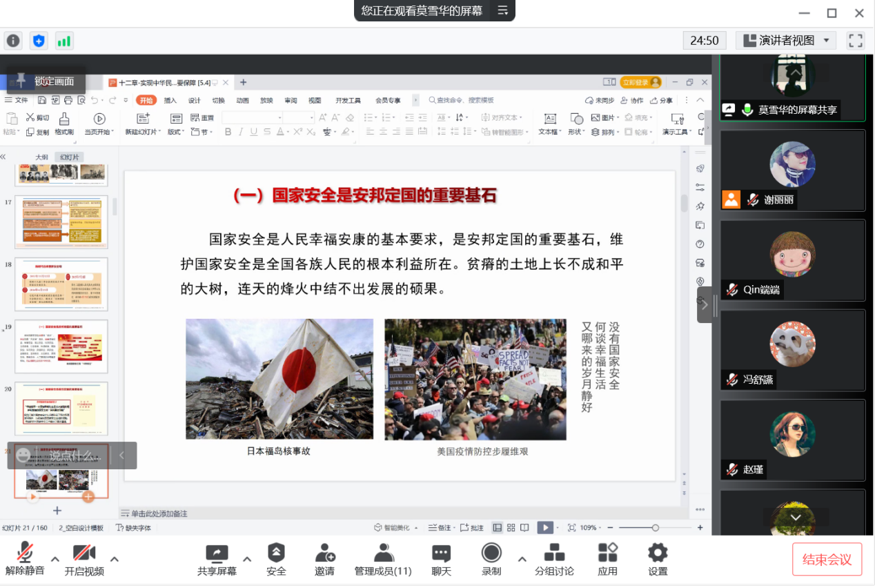Viewport: 875px width, 588px height.
Task: Turn on video (开启视频)
Action: (x=84, y=559)
